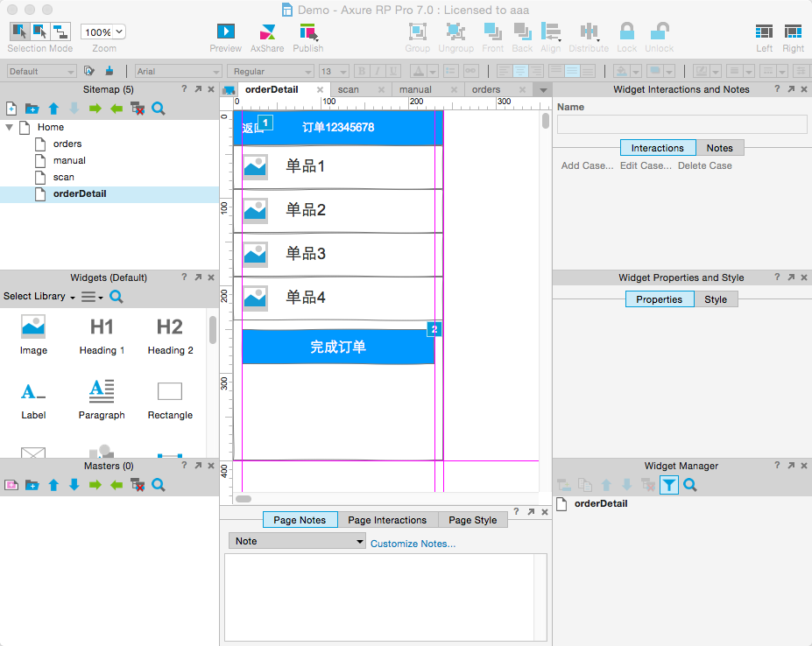Select the connector Selection Mode icon
The width and height of the screenshot is (812, 646).
click(x=60, y=32)
